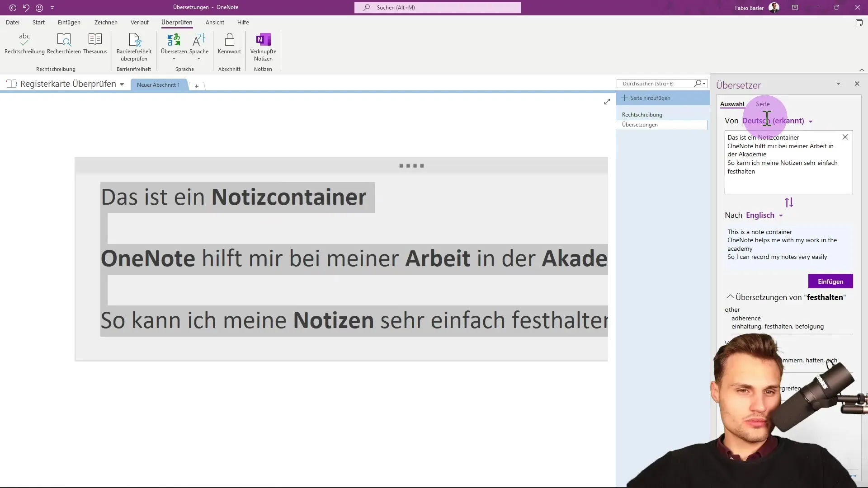Image resolution: width=868 pixels, height=488 pixels.
Task: Select the Übersetzungen page
Action: tap(662, 125)
